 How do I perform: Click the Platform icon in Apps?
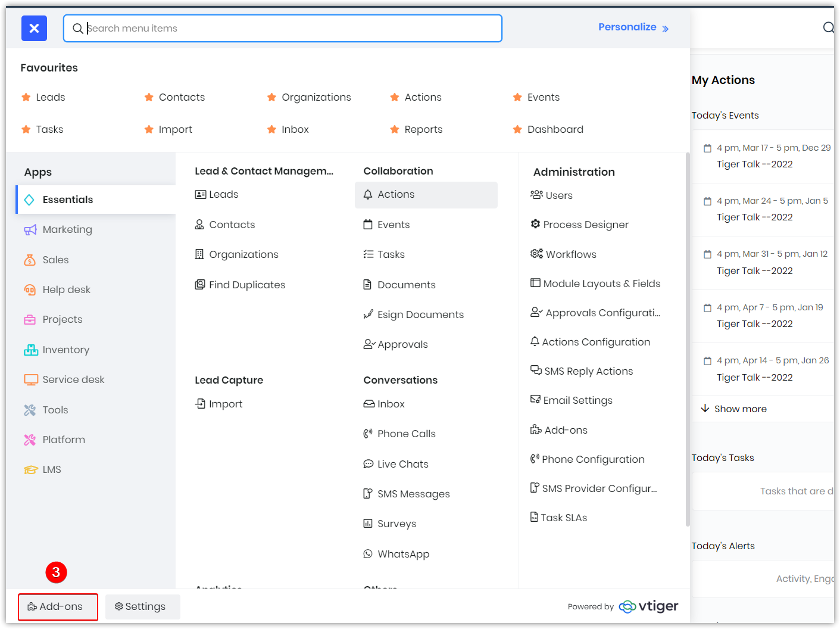pos(30,440)
